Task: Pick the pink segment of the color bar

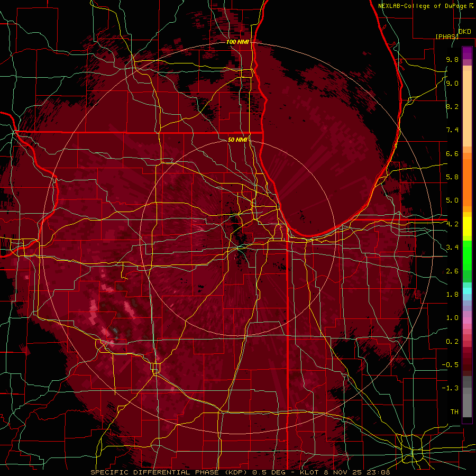Action: pyautogui.click(x=467, y=321)
